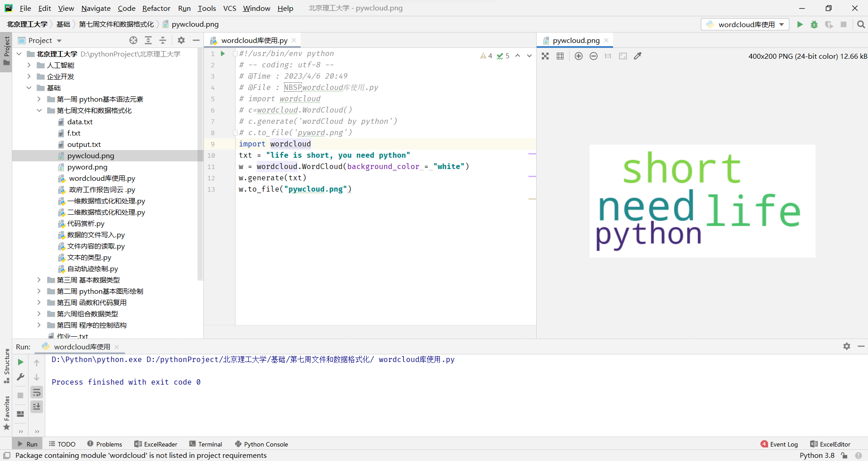Fit the image zoom to window
The width and height of the screenshot is (868, 461).
(623, 56)
